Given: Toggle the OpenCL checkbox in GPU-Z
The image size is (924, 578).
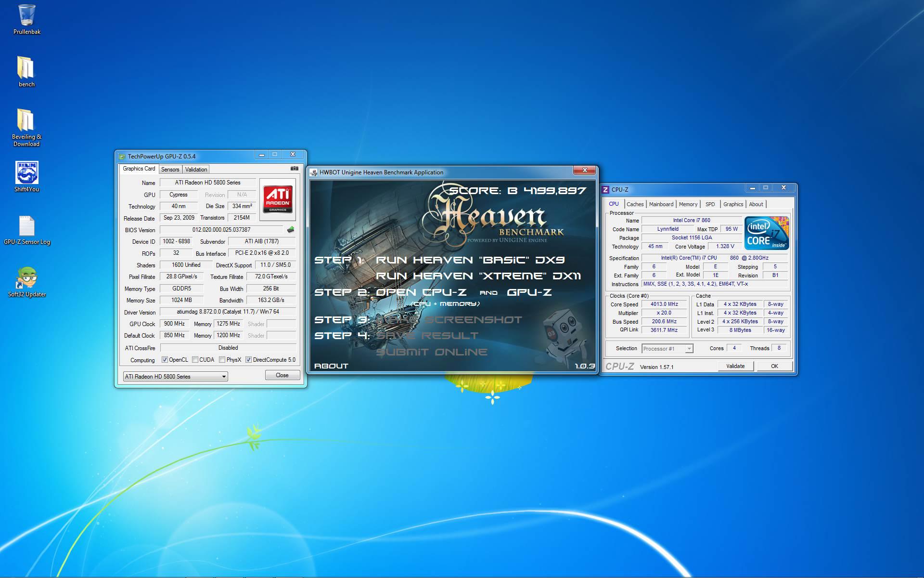Looking at the screenshot, I should tap(165, 360).
